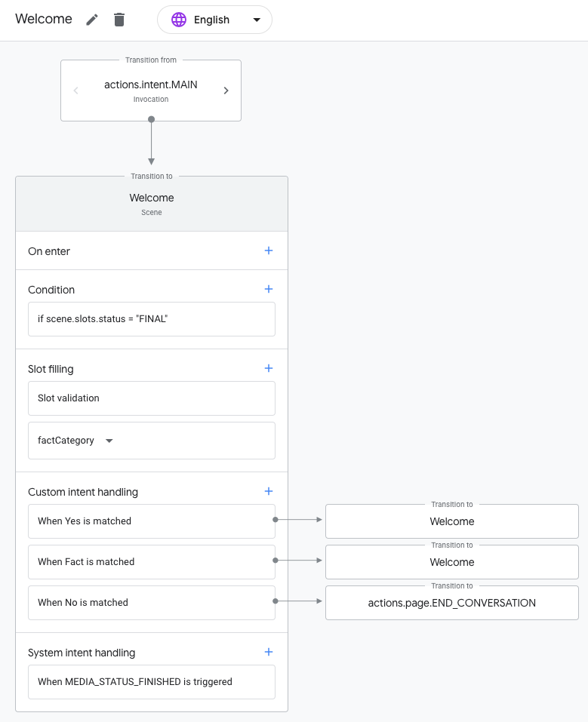Click the Welcome scene header block
Screen dimensions: 588x722
tap(151, 204)
